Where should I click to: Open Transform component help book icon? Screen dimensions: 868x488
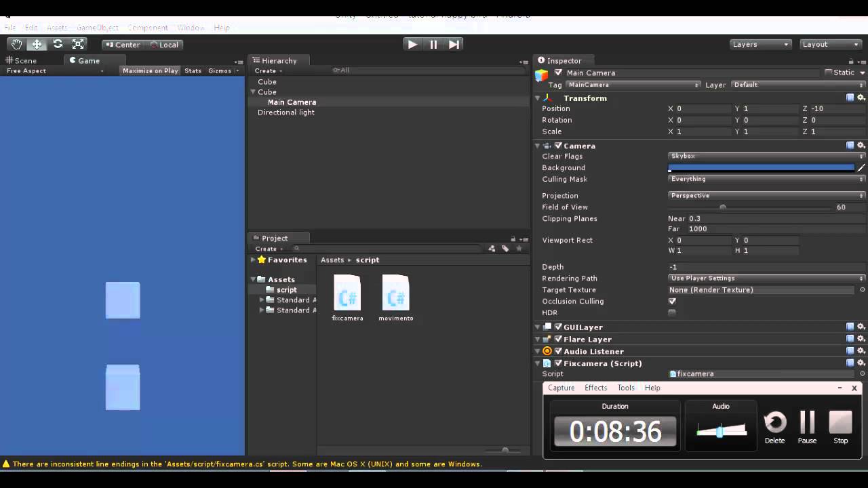[x=850, y=98]
